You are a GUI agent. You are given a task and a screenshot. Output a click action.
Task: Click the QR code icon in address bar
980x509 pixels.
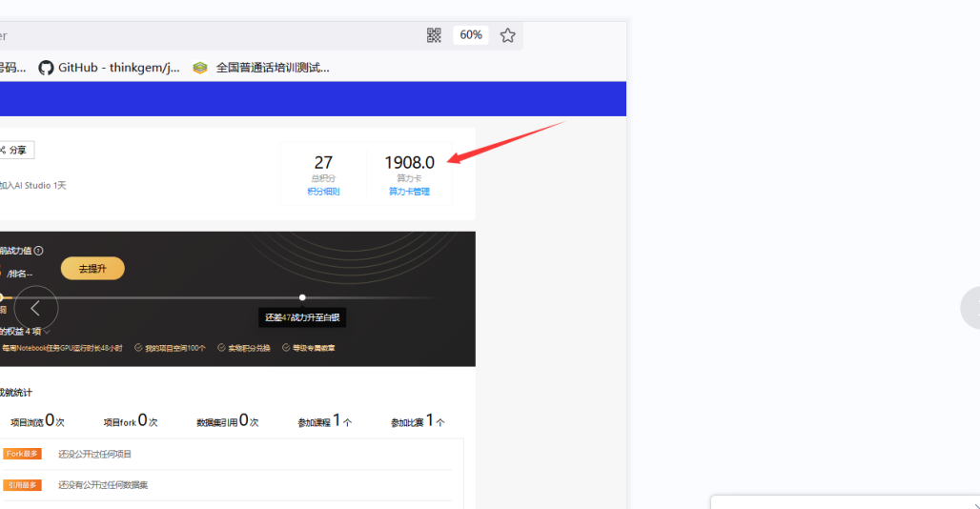click(434, 35)
